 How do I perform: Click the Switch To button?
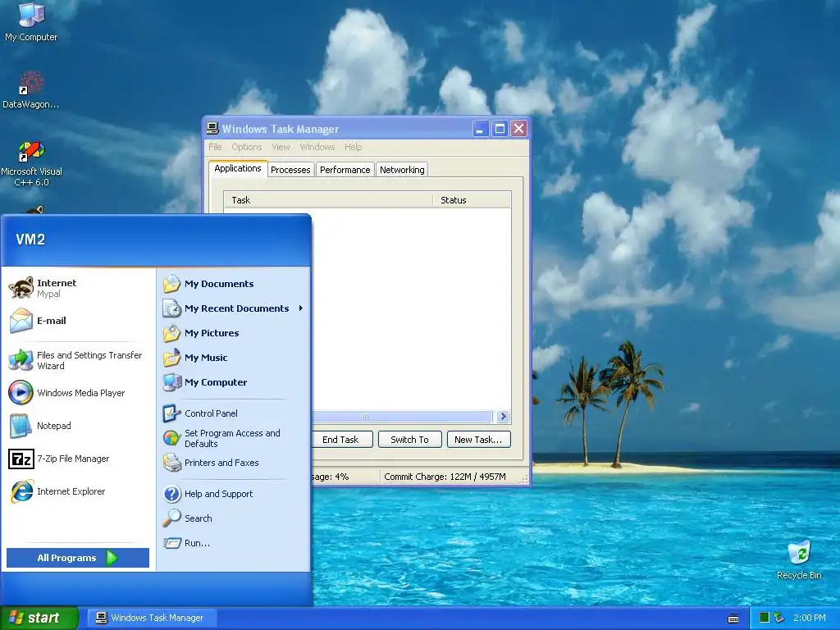tap(410, 440)
